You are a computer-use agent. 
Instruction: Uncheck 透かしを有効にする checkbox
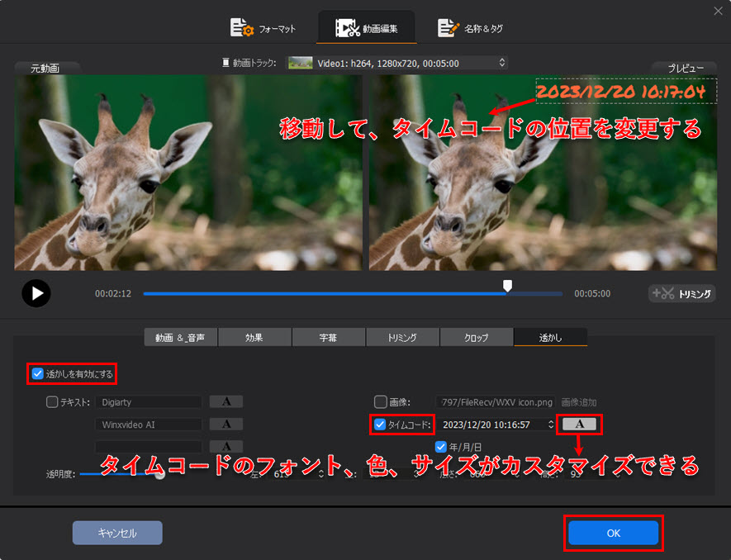click(38, 373)
